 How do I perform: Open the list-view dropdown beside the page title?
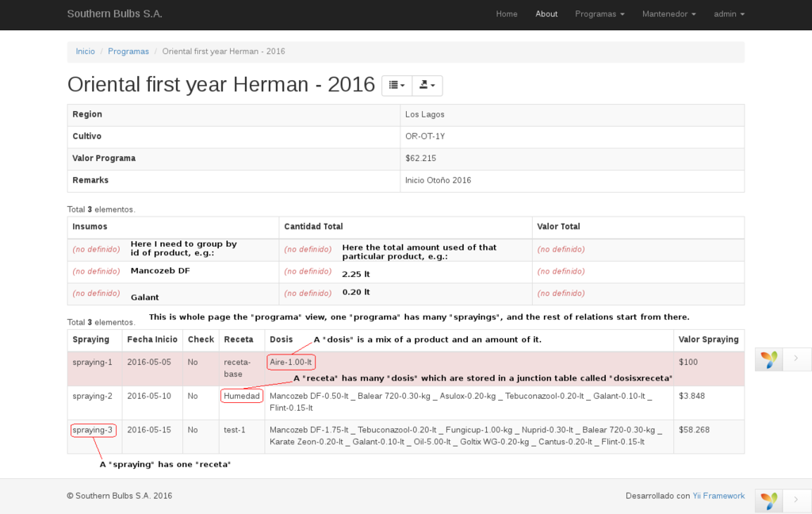[396, 86]
